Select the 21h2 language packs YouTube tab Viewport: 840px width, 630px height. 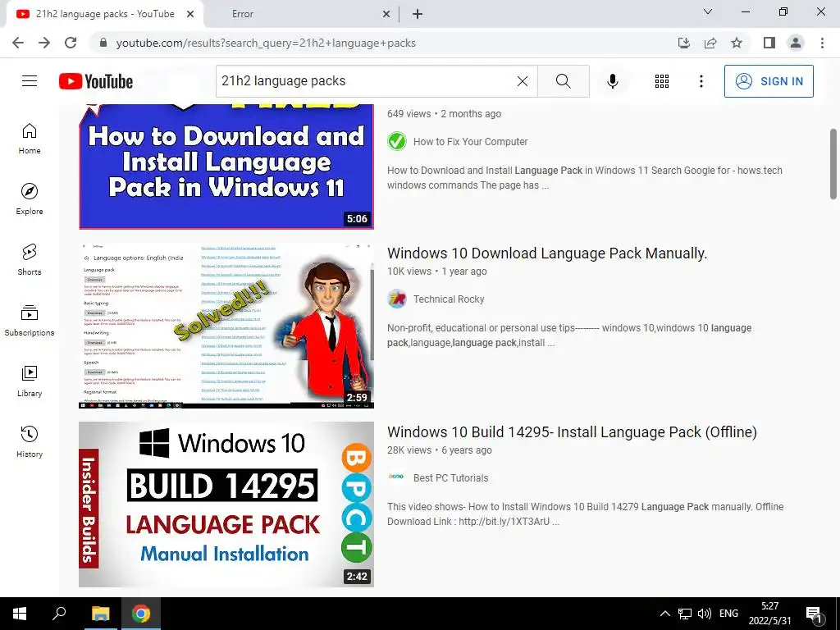(x=104, y=14)
